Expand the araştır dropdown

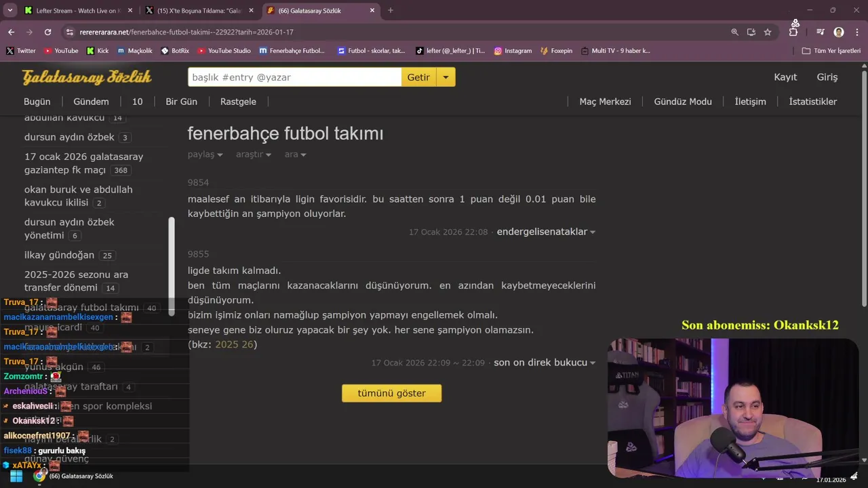pyautogui.click(x=254, y=155)
